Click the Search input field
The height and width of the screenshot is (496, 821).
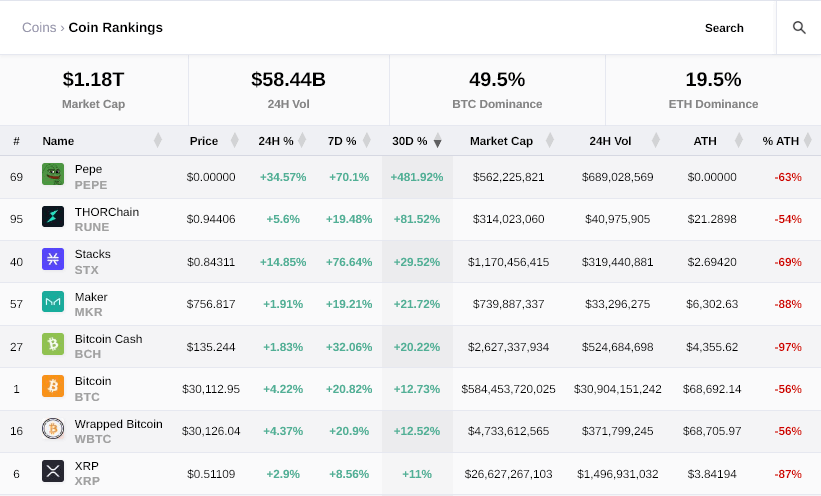724,28
